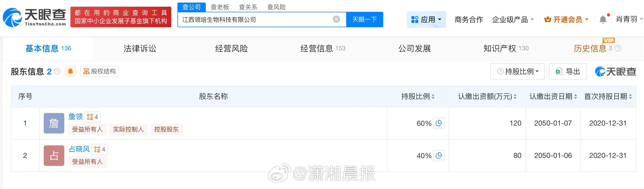Screen dimensions: 644x189
Task: Sort by 认缴出资额(万元) column arrows
Action: click(x=515, y=97)
